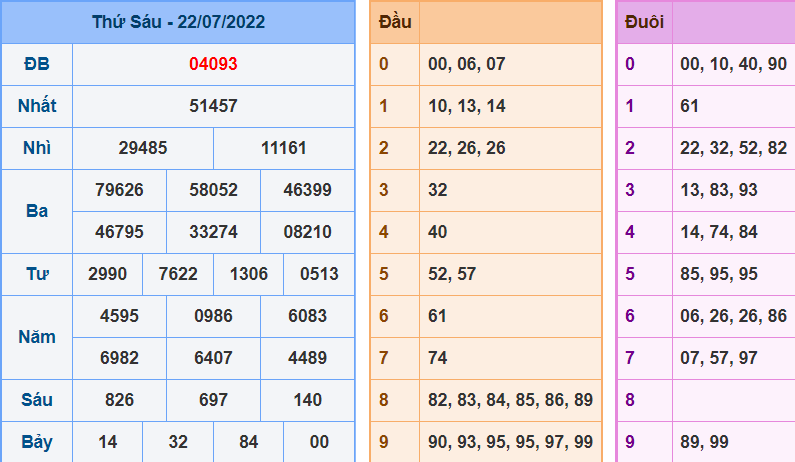795x462 pixels.
Task: Select Đầu row 9 values 90, 93, 95, 95, 97, 99
Action: pos(511,442)
